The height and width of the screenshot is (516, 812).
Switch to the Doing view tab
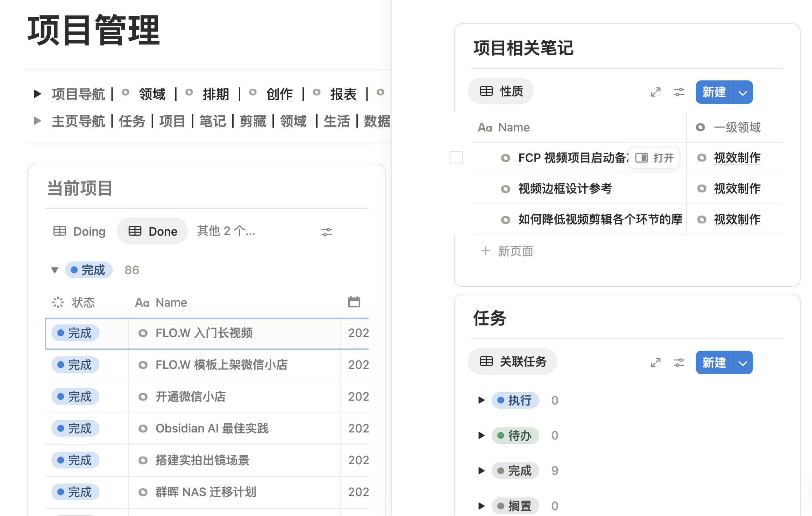pyautogui.click(x=80, y=231)
